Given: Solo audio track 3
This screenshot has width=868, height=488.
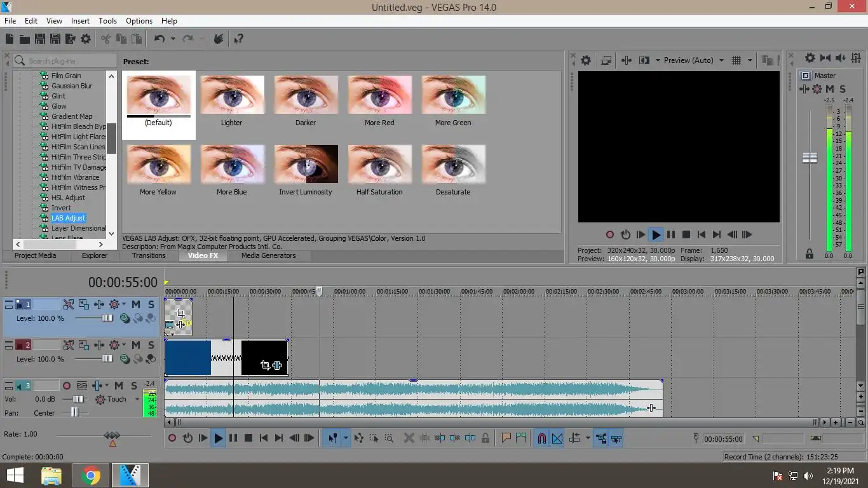Looking at the screenshot, I should point(134,386).
